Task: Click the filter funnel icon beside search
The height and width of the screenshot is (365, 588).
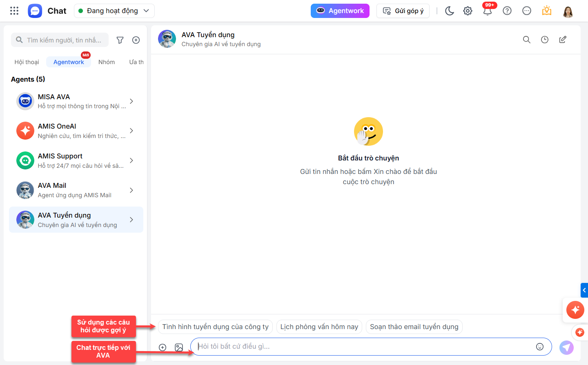Action: pos(120,40)
